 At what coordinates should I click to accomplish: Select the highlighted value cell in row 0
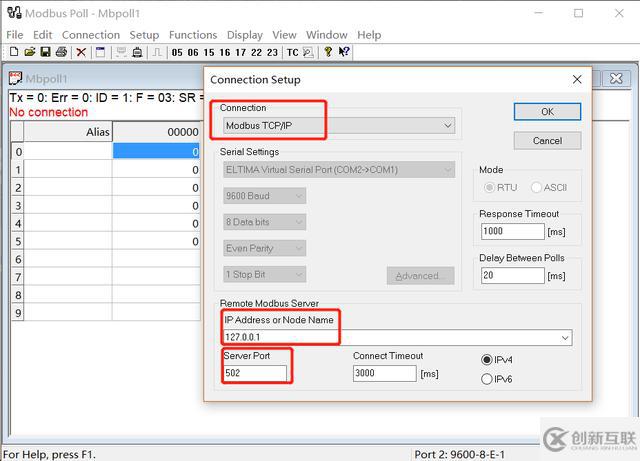tap(156, 151)
